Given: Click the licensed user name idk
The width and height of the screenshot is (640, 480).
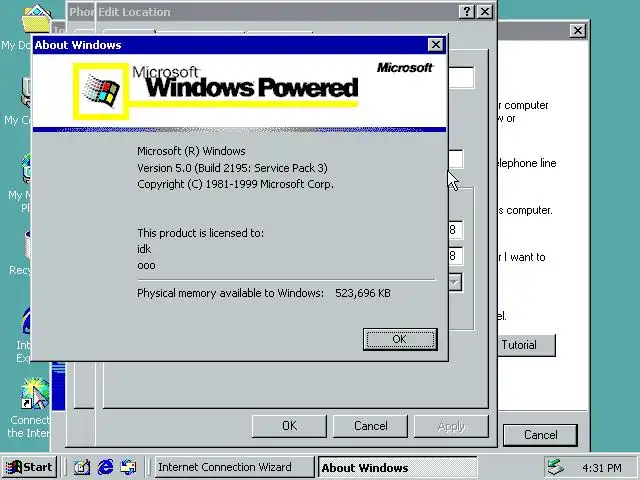Looking at the screenshot, I should [x=144, y=249].
